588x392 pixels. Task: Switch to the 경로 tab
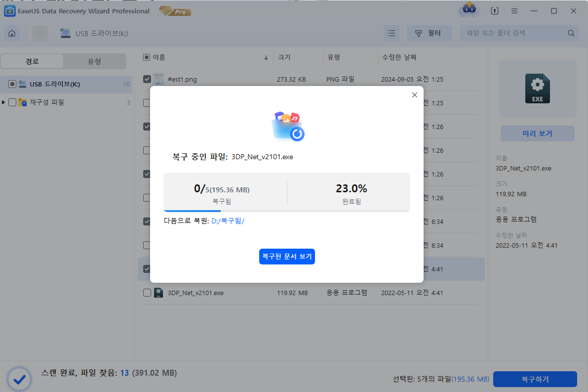(x=32, y=61)
